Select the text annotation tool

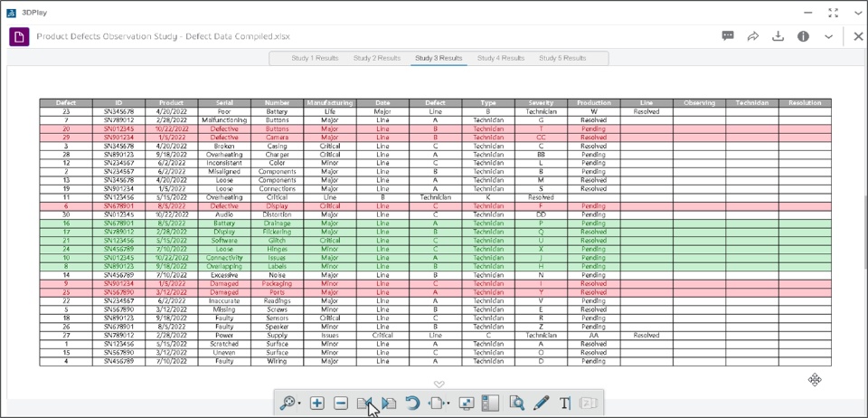click(x=564, y=403)
